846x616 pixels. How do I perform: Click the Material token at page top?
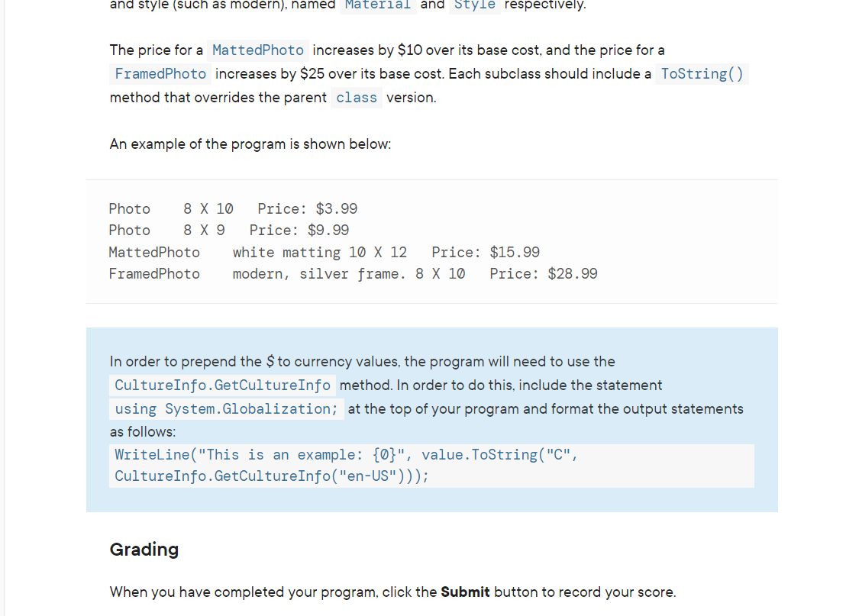pos(378,6)
